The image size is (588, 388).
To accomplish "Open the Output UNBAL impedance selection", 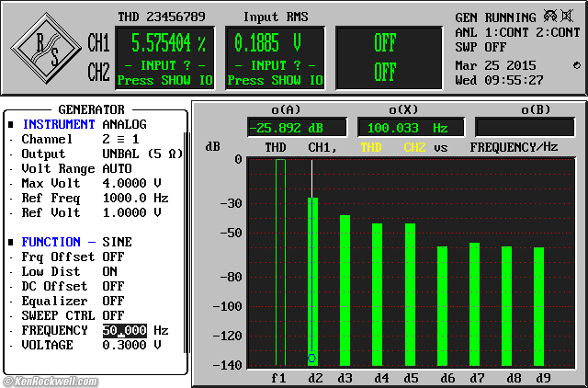I will pyautogui.click(x=135, y=154).
